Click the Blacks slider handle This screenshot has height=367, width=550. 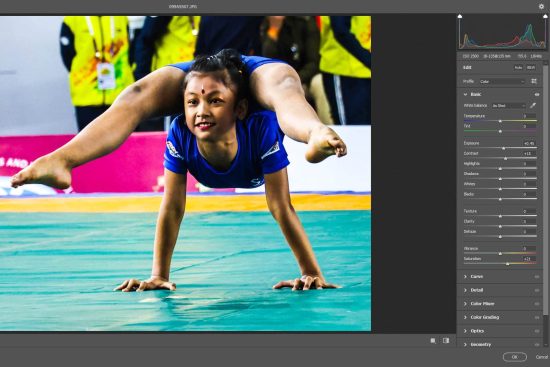coord(500,199)
